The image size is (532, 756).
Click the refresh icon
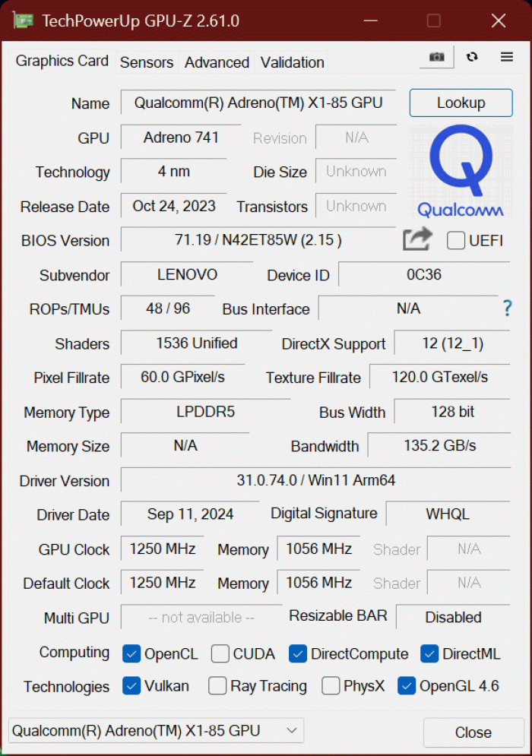point(472,57)
